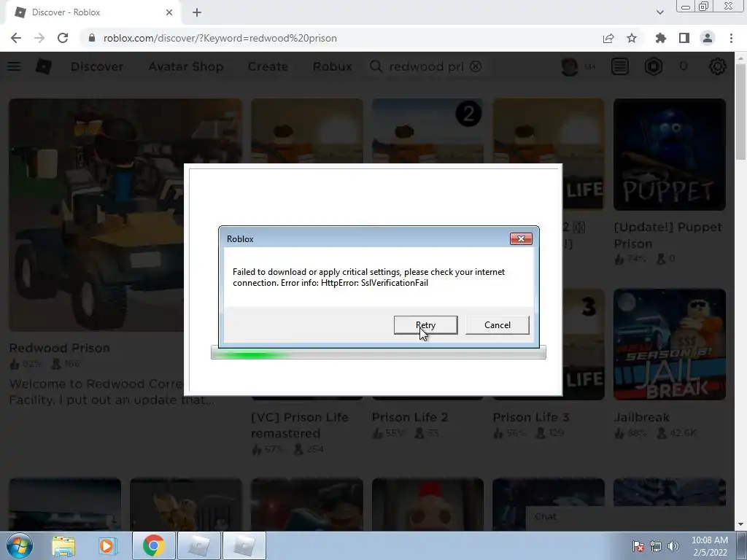Open the Windows Start button
The image size is (747, 560).
[x=20, y=545]
